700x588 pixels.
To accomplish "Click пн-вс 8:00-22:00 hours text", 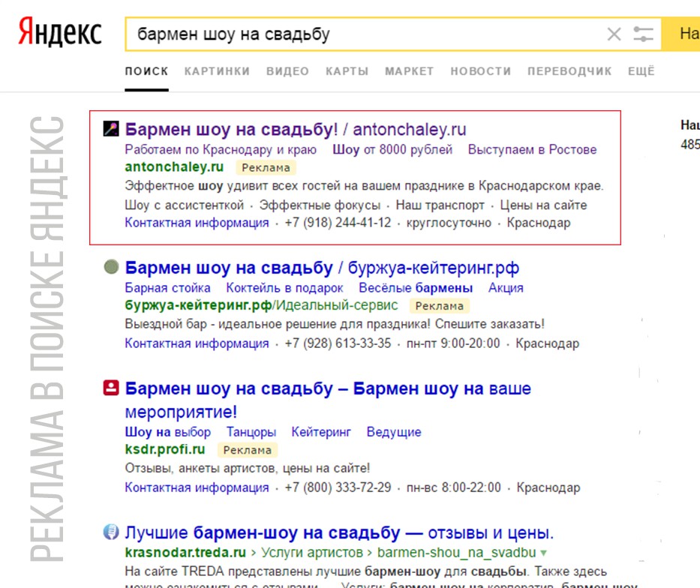I will point(454,487).
